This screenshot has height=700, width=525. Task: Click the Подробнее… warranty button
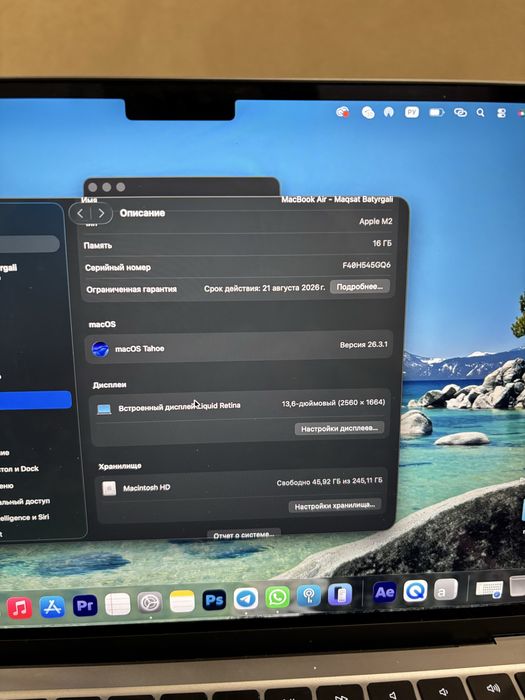(x=359, y=287)
